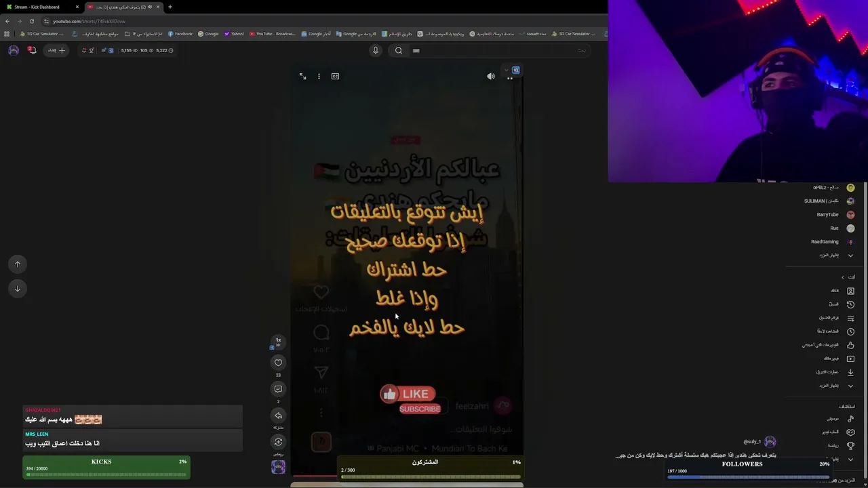Open the Facebook bookmark
This screenshot has height=488, width=868.
tap(180, 34)
